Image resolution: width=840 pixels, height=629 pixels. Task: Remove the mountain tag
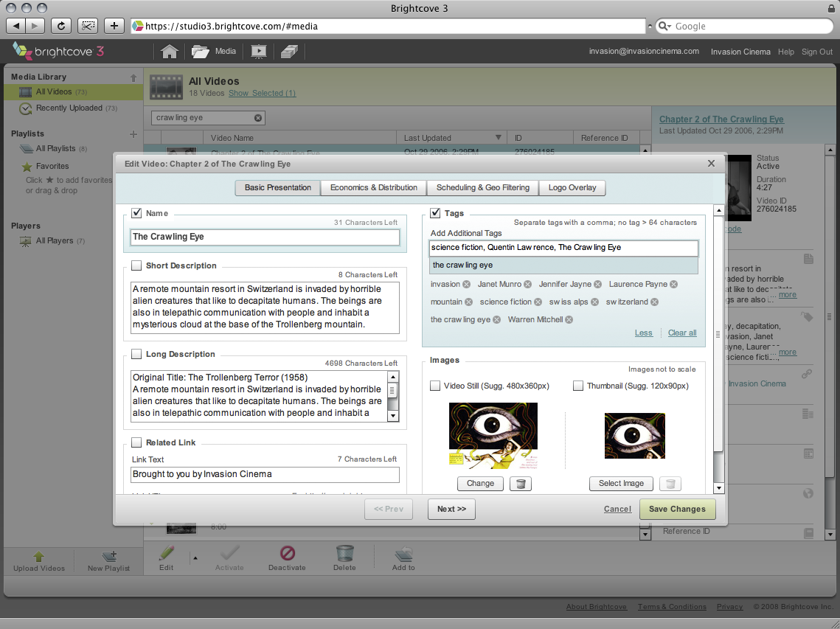pyautogui.click(x=469, y=302)
